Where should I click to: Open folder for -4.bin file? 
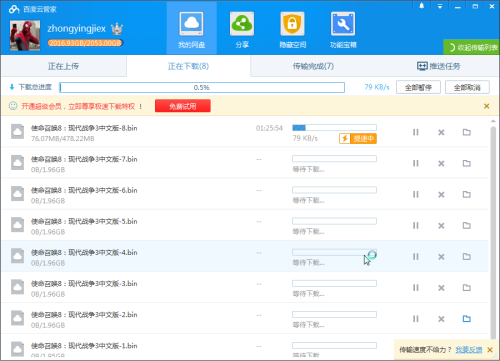tap(467, 257)
